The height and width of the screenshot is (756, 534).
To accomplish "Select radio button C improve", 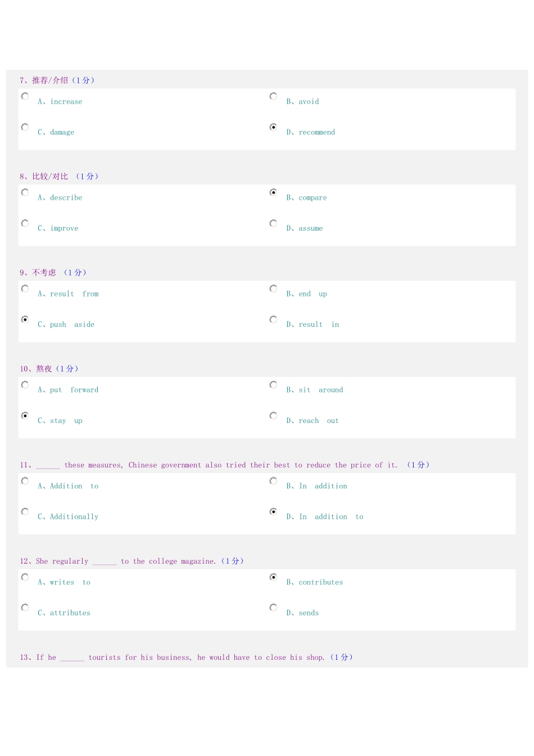I will [x=25, y=223].
